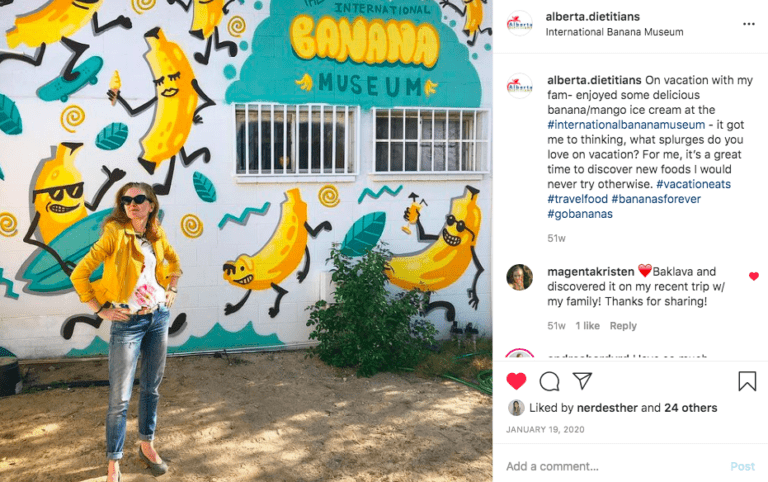This screenshot has height=482, width=768.
Task: Visit the #gobananas hashtag page
Action: 580,214
